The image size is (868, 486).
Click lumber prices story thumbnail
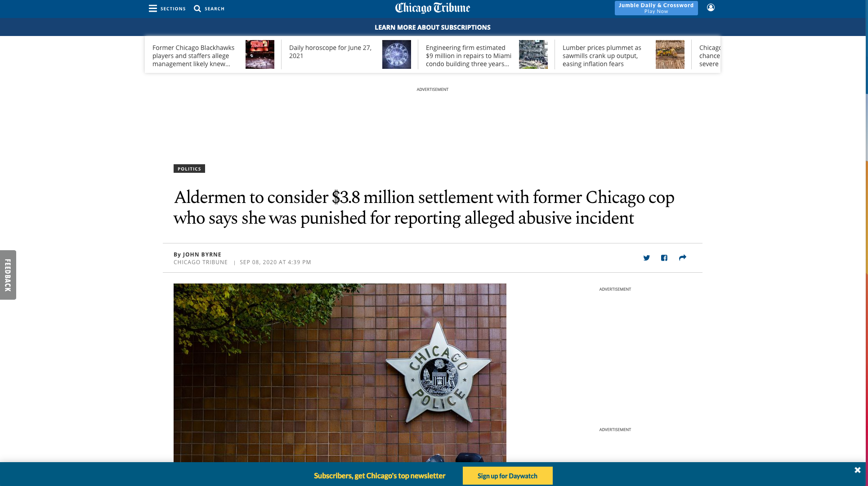(670, 54)
